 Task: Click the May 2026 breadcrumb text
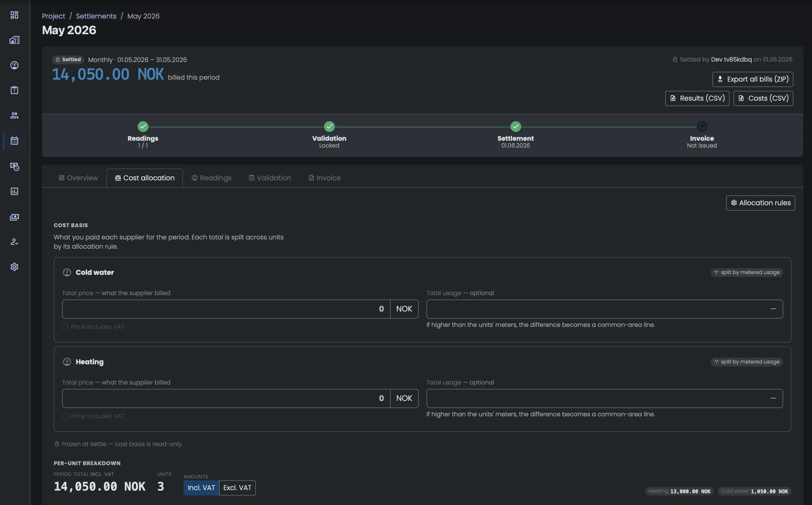tap(143, 16)
